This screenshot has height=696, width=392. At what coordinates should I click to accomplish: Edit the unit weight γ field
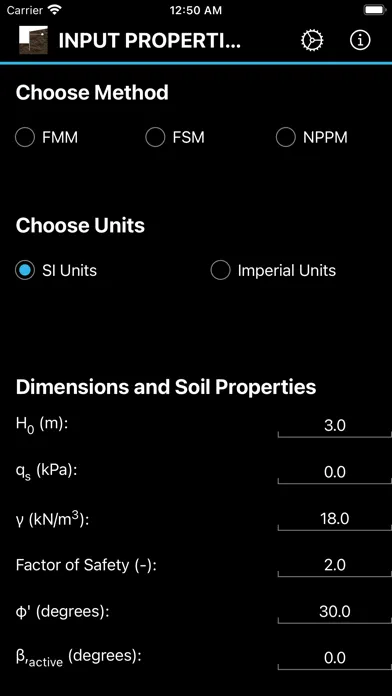[x=335, y=519]
